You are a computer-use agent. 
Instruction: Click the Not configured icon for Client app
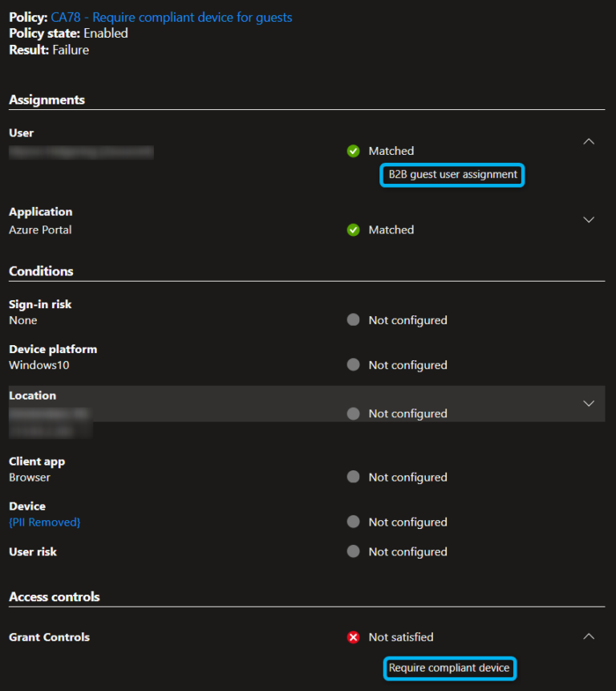[353, 477]
